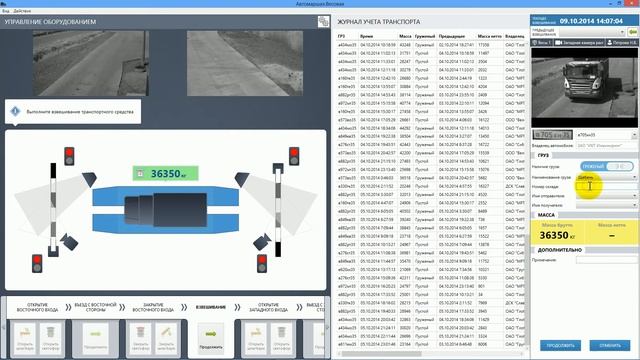Click the blue Отменить button
This screenshot has width=640, height=360.
pyautogui.click(x=610, y=345)
